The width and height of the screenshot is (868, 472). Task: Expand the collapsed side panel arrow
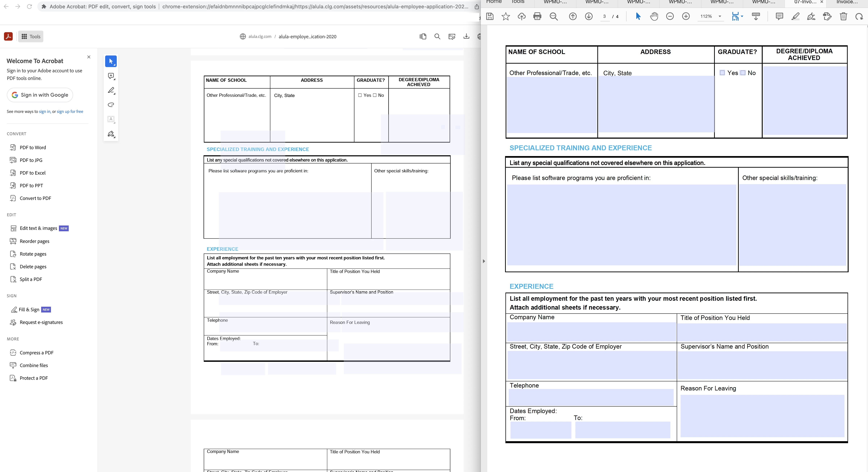coord(484,261)
